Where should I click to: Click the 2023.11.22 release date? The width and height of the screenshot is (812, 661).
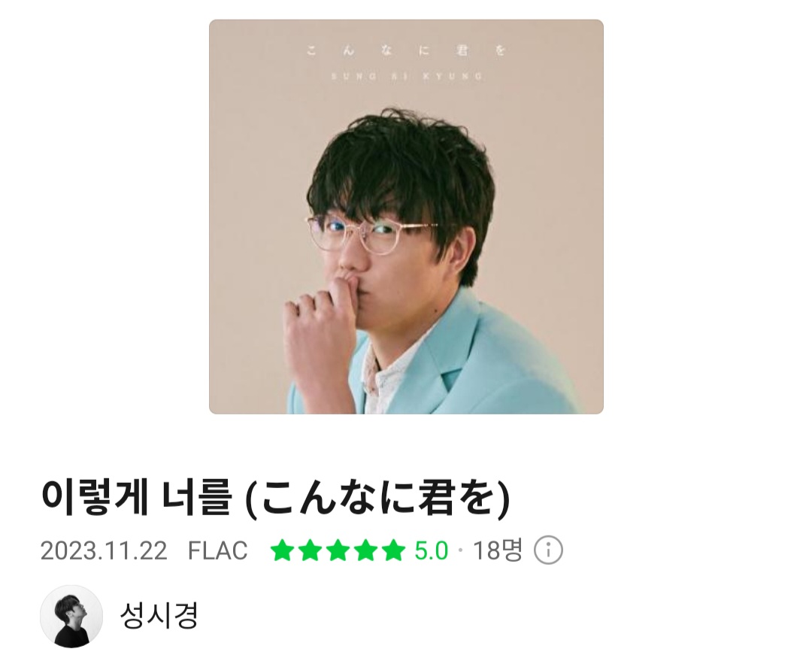pyautogui.click(x=104, y=550)
